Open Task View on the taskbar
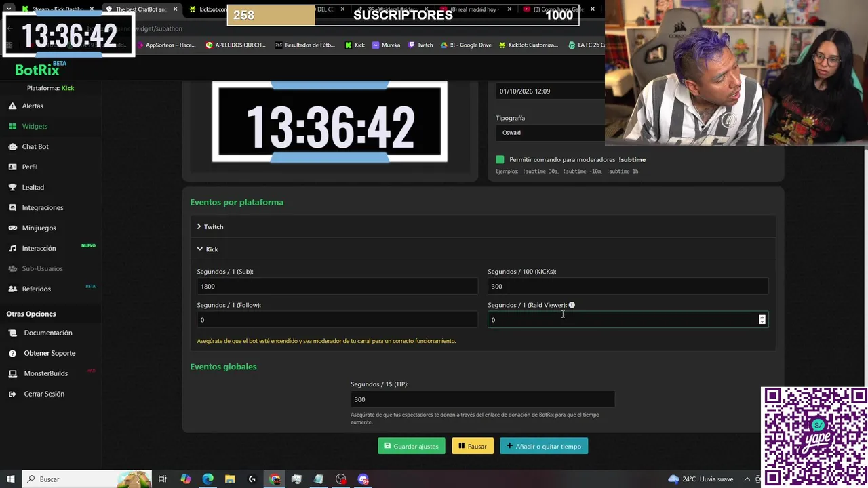The image size is (868, 488). pyautogui.click(x=163, y=479)
